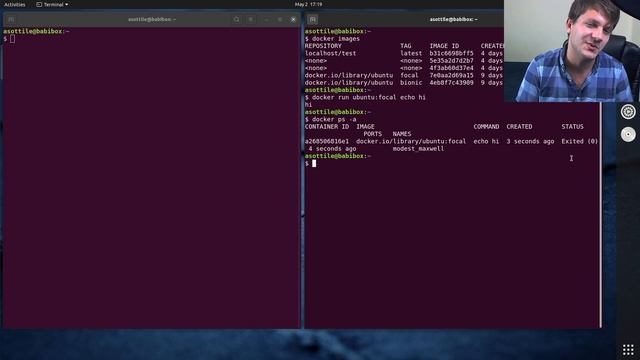Click 'docker run ubuntu:focal echo hi' command
The image size is (640, 360).
pyautogui.click(x=369, y=98)
